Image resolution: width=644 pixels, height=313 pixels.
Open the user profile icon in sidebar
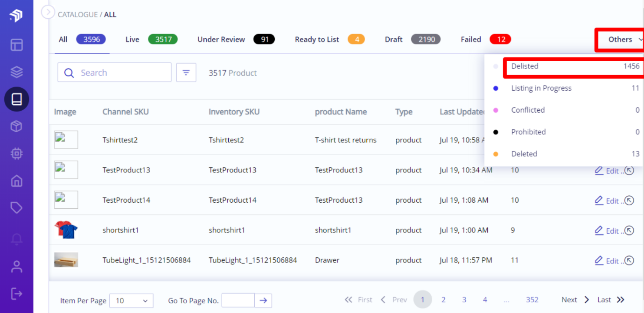17,266
